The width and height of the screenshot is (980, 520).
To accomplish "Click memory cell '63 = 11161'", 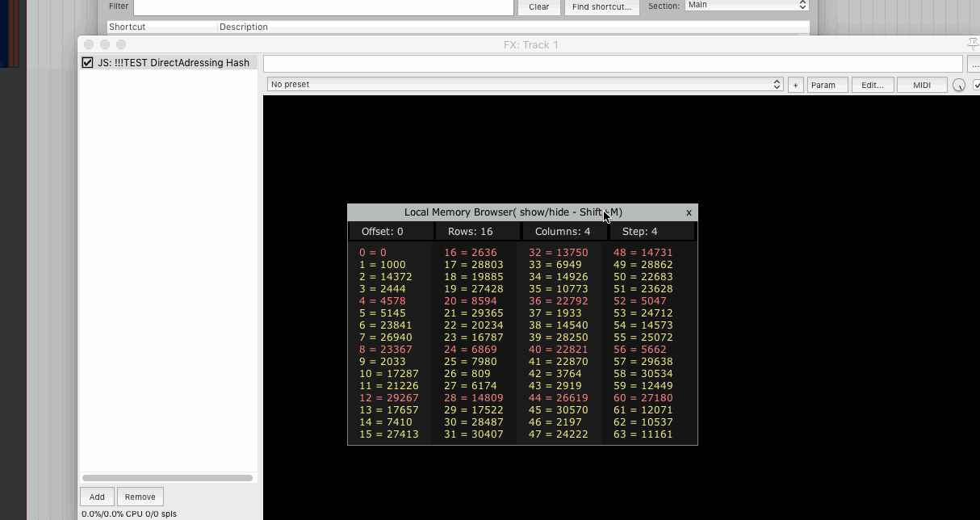I will 643,434.
